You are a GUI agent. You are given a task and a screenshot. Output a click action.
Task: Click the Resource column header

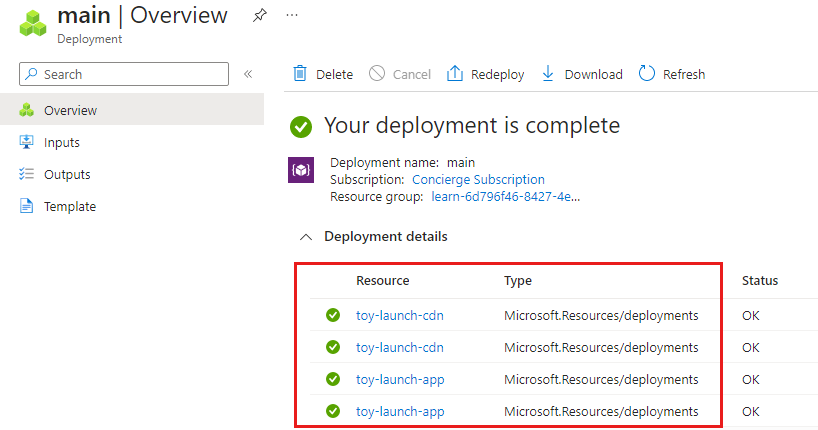pos(383,281)
